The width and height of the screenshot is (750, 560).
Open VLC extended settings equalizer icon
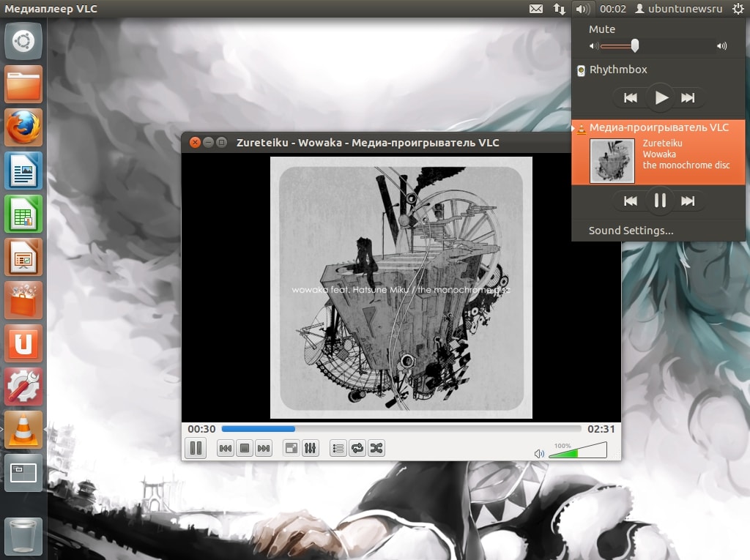311,448
